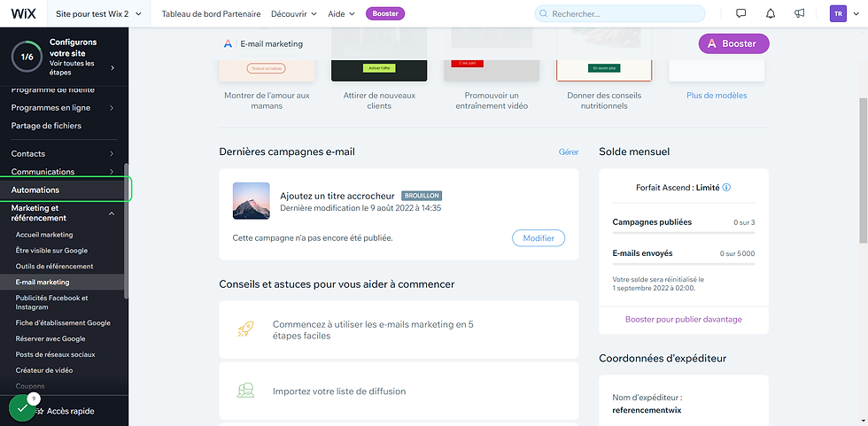Click Modifier on the draft campaign
Image resolution: width=868 pixels, height=426 pixels.
coord(539,238)
